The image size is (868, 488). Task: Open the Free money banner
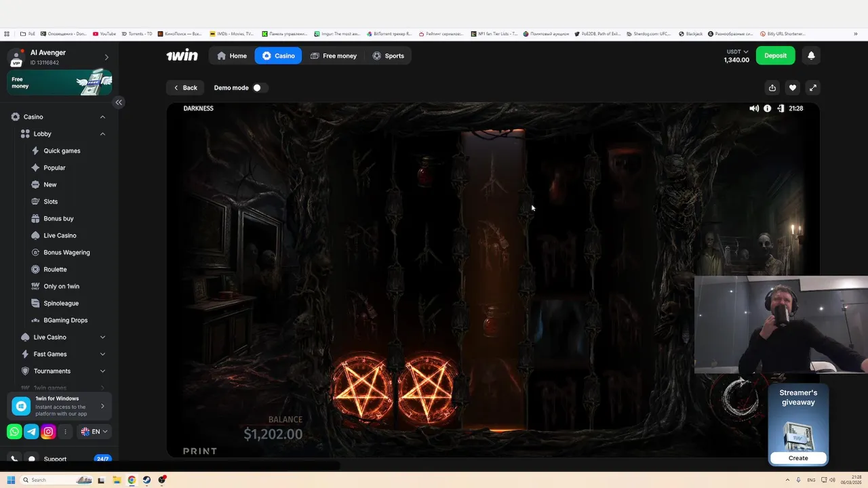[x=60, y=82]
